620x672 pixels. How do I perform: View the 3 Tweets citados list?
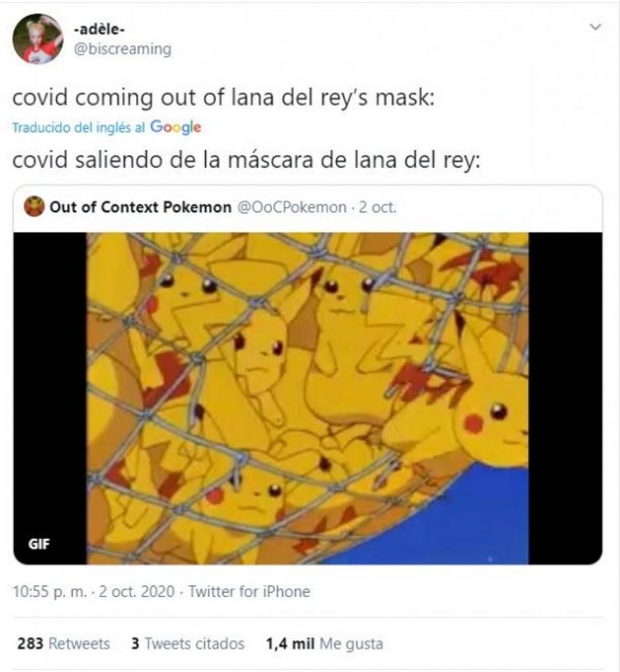coord(187,643)
